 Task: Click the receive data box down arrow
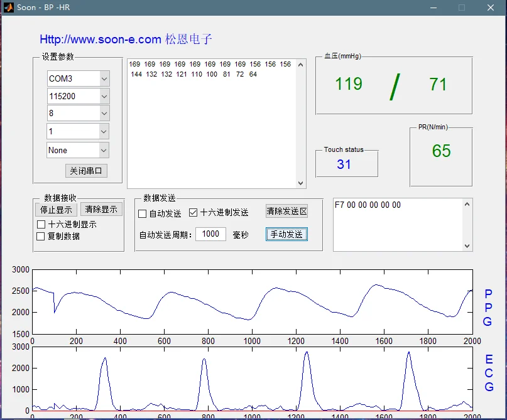[x=300, y=183]
